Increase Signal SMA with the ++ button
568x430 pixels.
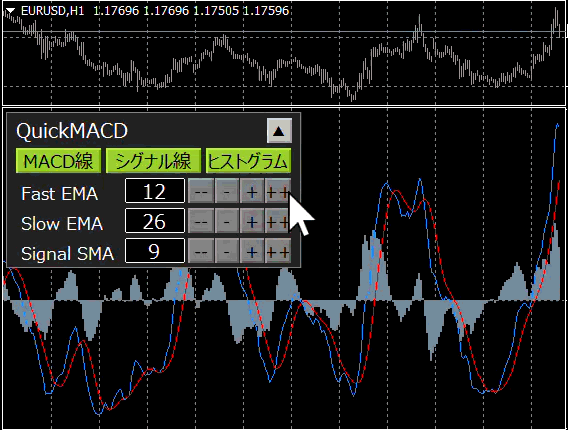tap(278, 251)
